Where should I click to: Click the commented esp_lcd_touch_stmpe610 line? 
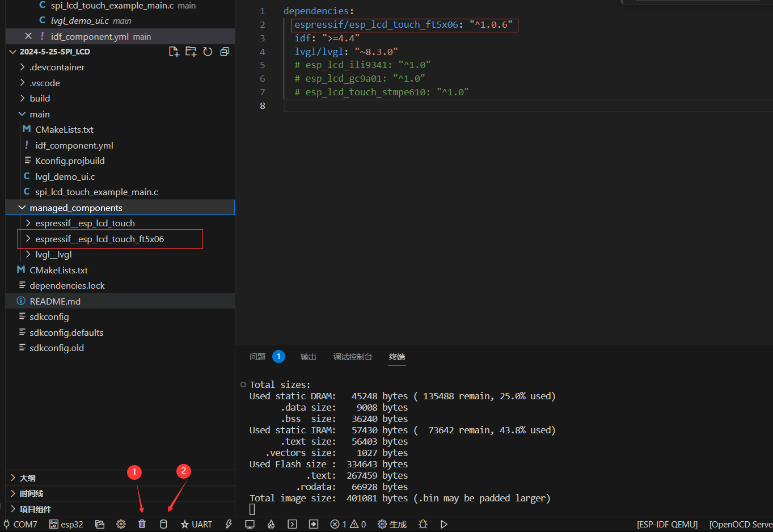click(x=382, y=92)
